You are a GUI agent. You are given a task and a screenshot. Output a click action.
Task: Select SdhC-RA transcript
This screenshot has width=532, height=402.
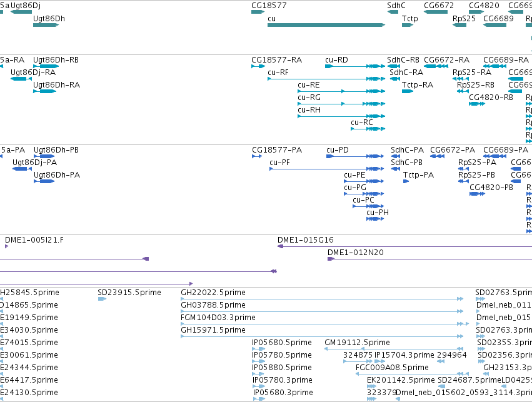[x=395, y=79]
